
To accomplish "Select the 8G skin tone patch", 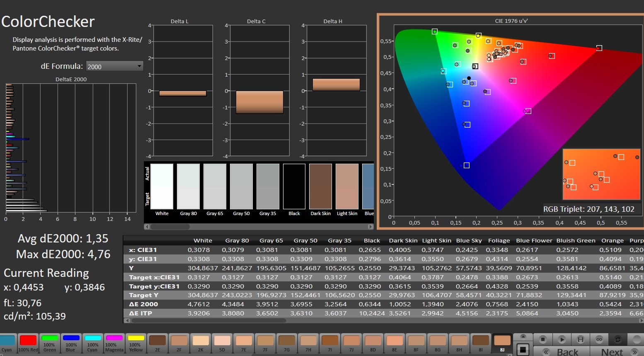I will (438, 343).
